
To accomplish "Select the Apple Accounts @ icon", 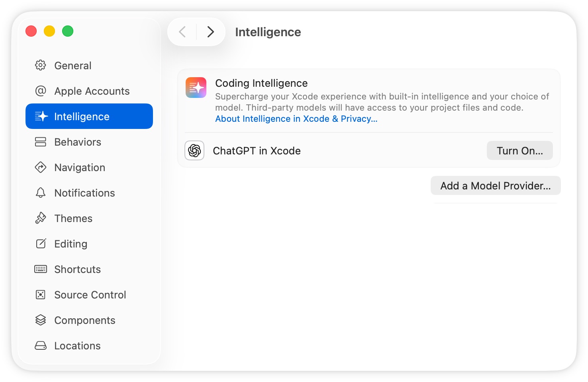I will [x=40, y=91].
